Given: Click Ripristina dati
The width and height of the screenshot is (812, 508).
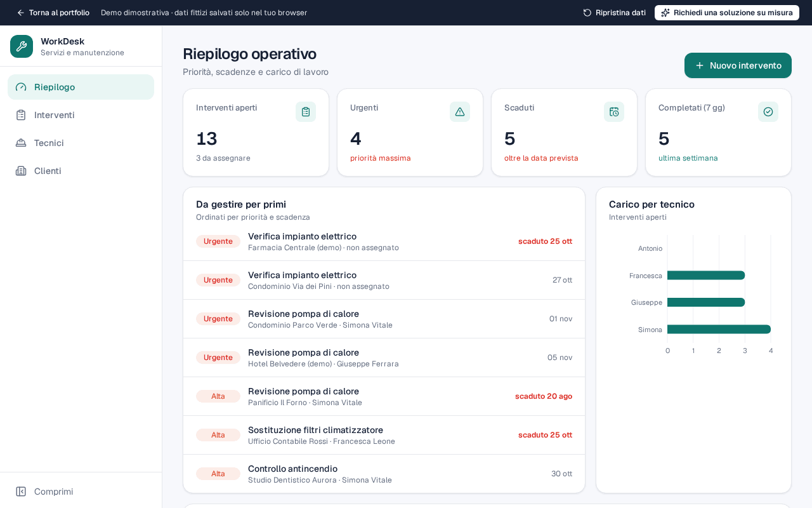Looking at the screenshot, I should [x=614, y=13].
